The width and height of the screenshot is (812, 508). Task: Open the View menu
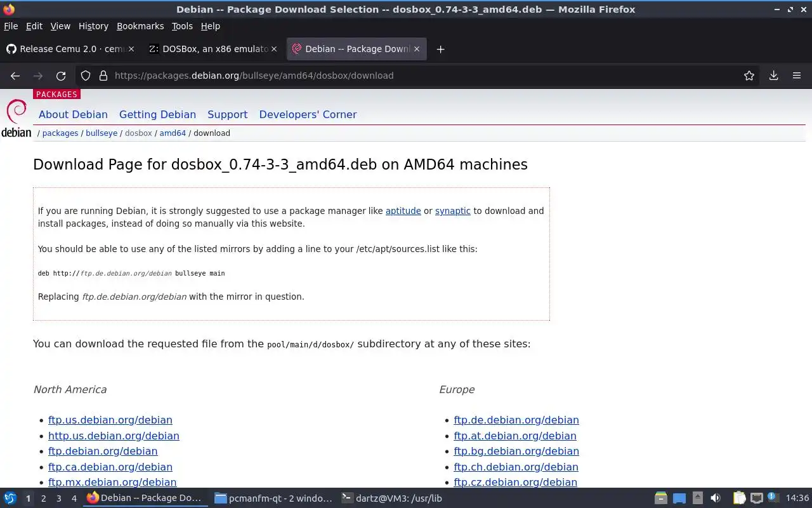tap(60, 26)
